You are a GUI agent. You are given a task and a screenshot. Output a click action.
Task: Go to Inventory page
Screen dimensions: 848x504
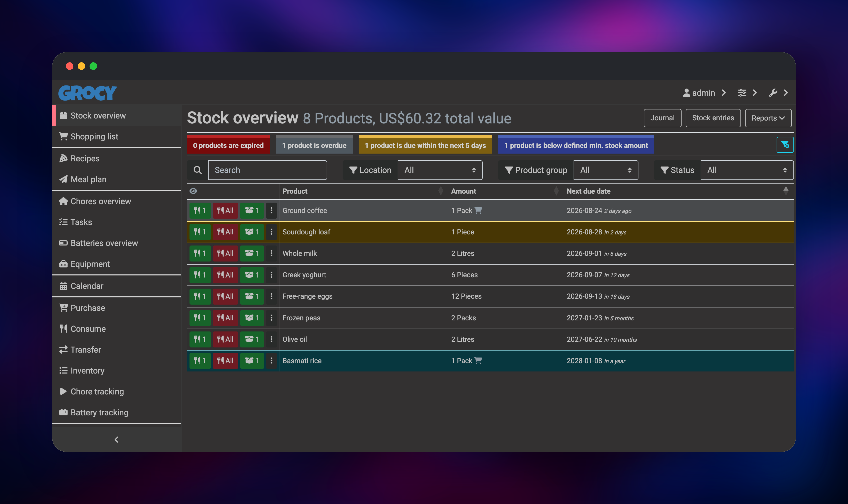point(116,371)
